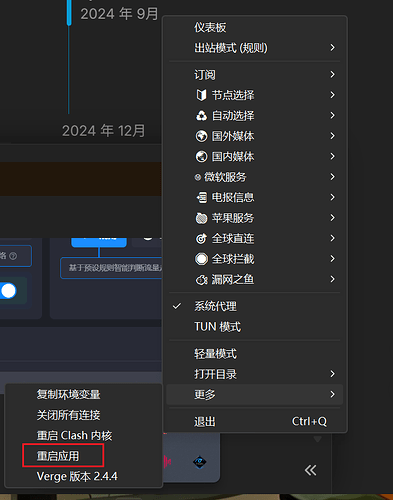Image resolution: width=393 pixels, height=500 pixels.
Task: Click the 节点选择 group icon
Action: [201, 95]
